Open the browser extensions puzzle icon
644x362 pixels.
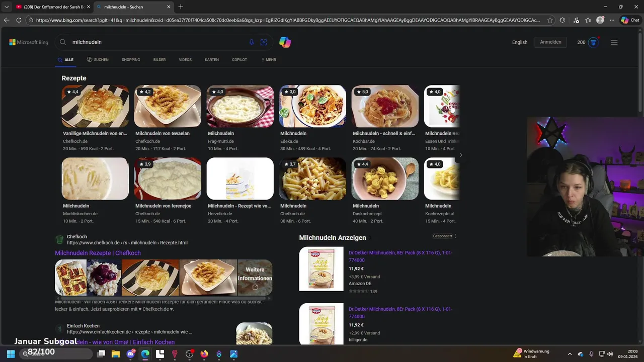click(x=562, y=20)
